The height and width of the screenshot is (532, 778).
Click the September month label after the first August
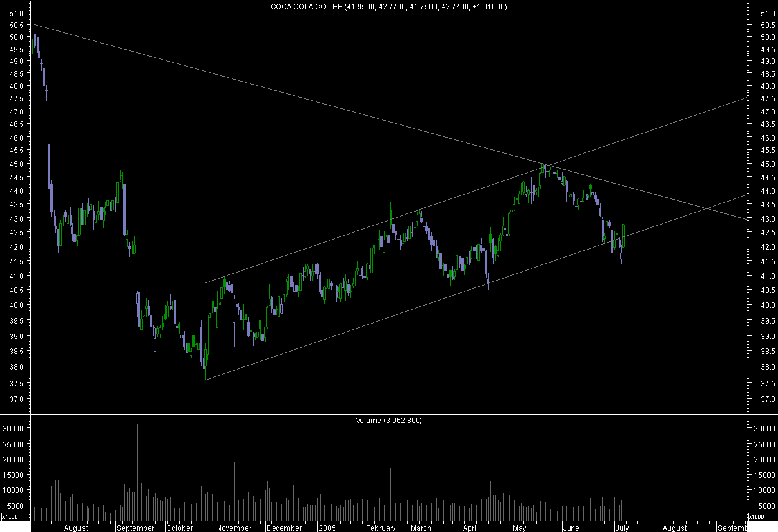tap(136, 528)
